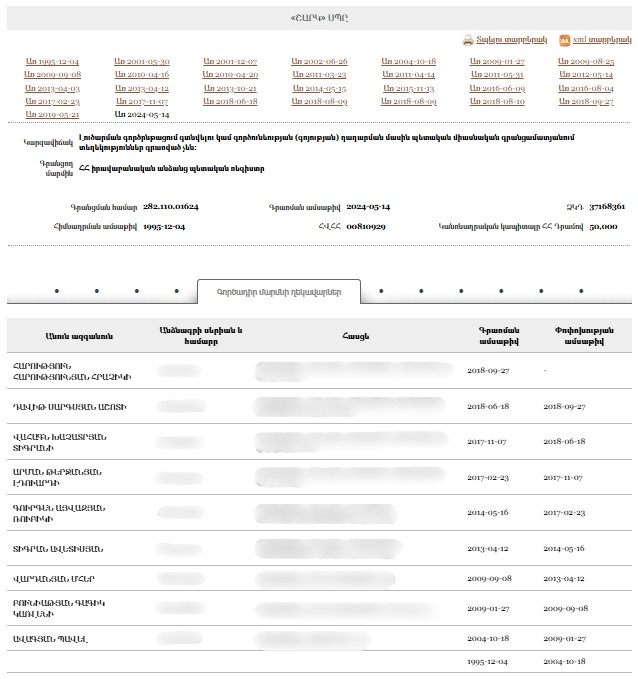Image resolution: width=638 pixels, height=679 pixels.
Task: Open the 2004-10-18 history link
Action: [408, 62]
